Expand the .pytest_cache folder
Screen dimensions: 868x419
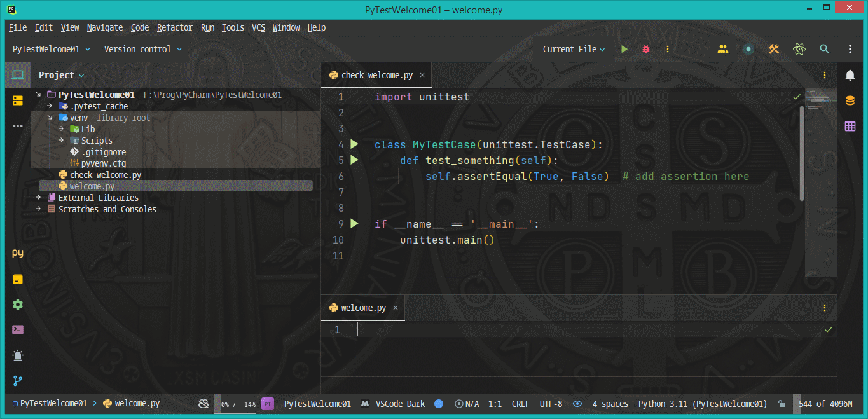pyautogui.click(x=50, y=106)
